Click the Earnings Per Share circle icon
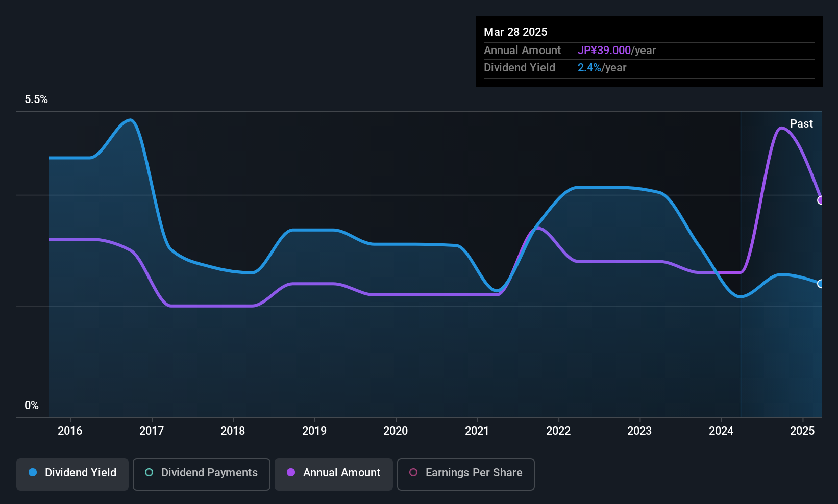 pyautogui.click(x=413, y=473)
